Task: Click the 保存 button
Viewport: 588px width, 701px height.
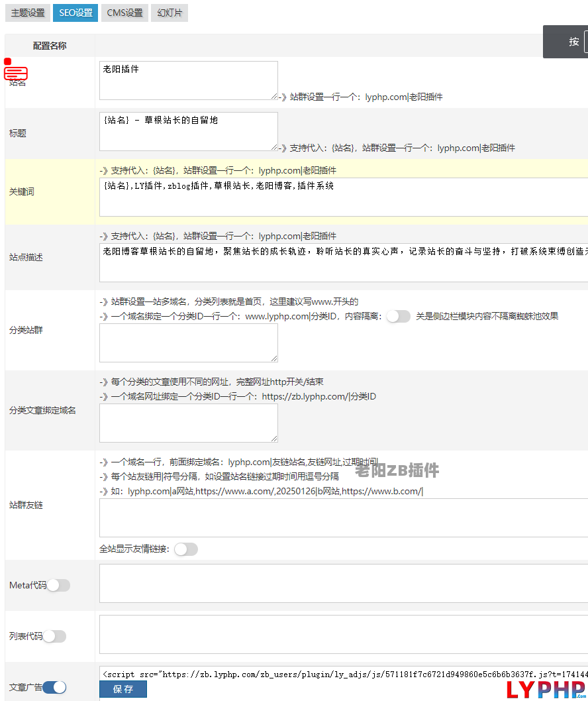Action: pos(123,689)
